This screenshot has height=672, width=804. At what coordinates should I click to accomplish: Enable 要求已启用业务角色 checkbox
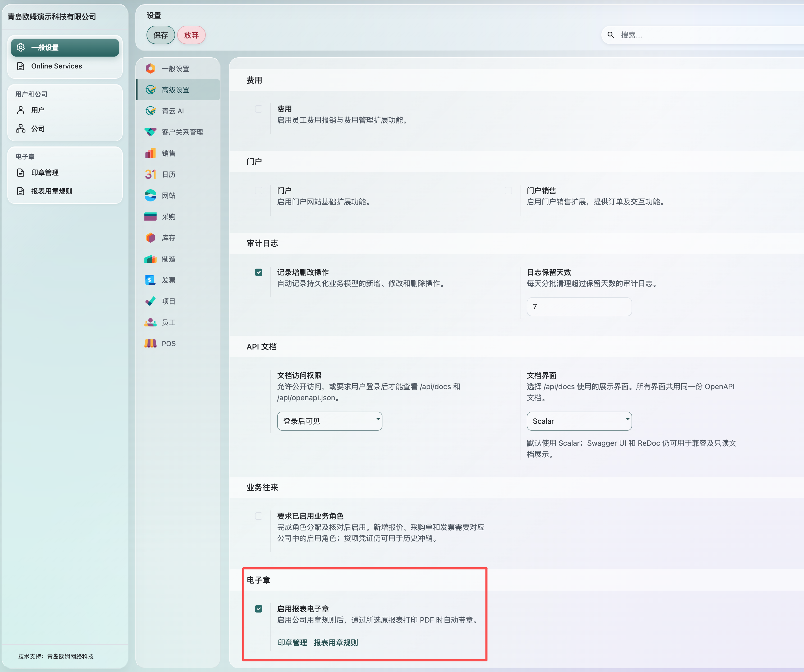point(259,516)
